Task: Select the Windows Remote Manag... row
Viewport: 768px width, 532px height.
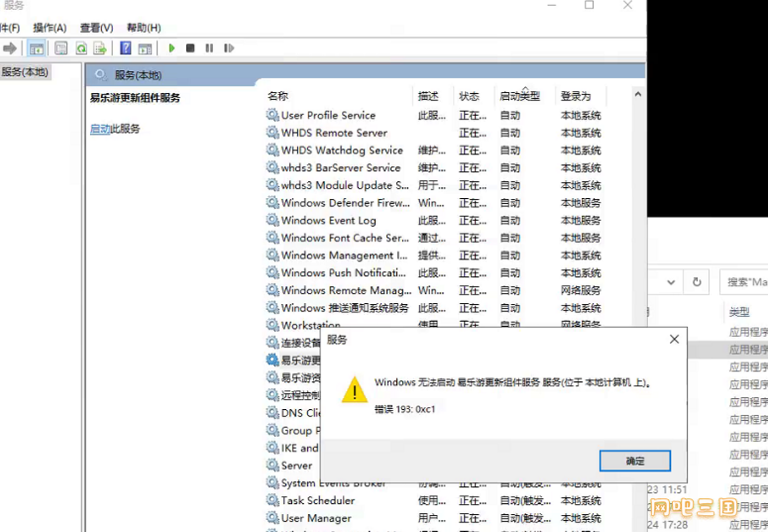Action: (x=435, y=290)
